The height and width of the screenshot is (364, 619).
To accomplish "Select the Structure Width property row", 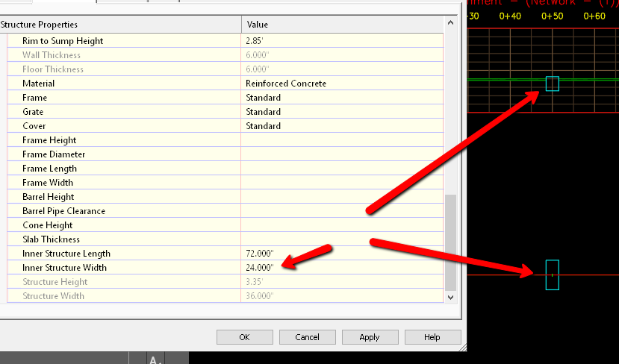I will pos(225,296).
